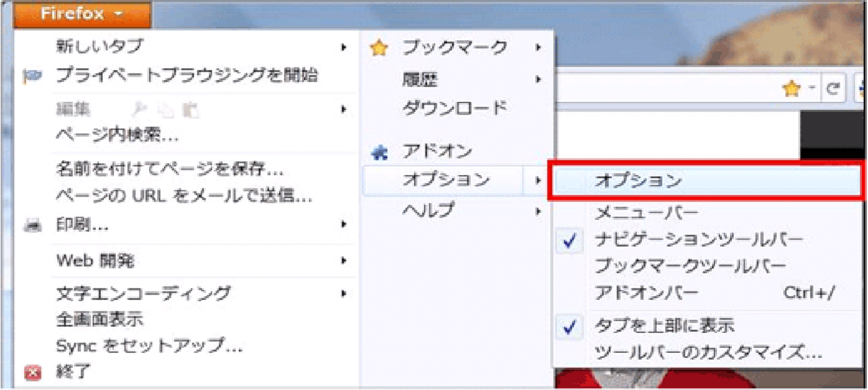Open the ダウンロード menu item
The height and width of the screenshot is (390, 868).
click(455, 109)
